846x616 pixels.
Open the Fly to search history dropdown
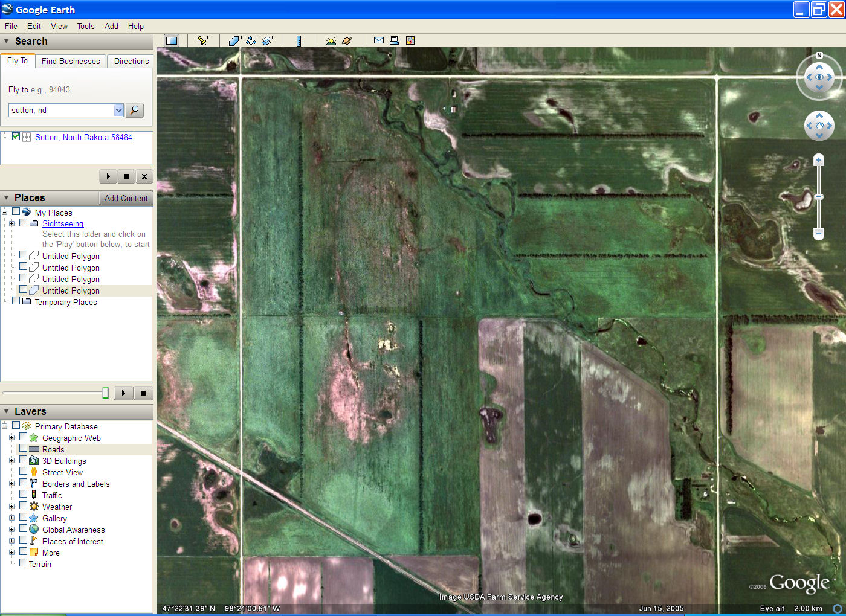118,110
